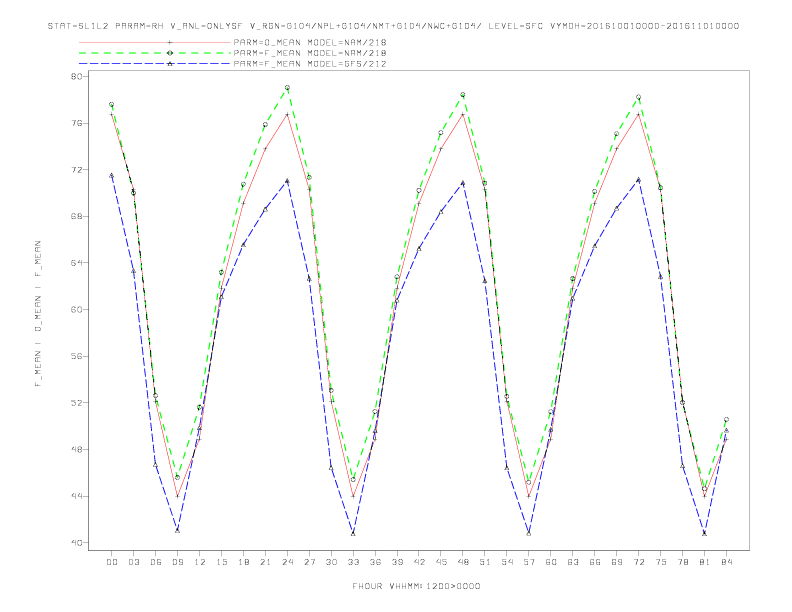Click x-axis forecast hour 06
Image resolution: width=792 pixels, height=612 pixels.
[x=156, y=562]
